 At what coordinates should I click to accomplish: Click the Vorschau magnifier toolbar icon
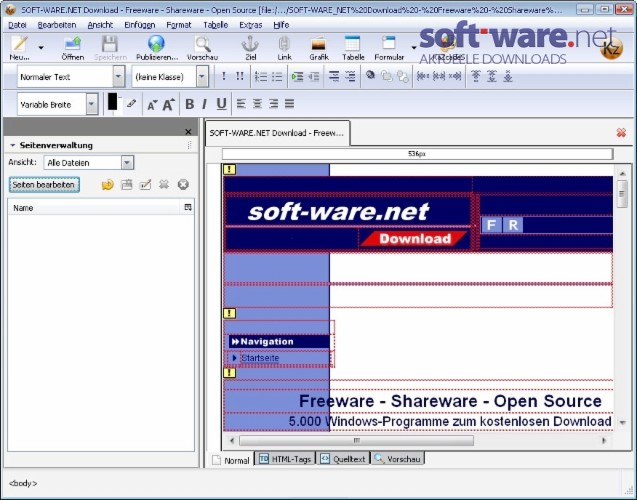(202, 48)
